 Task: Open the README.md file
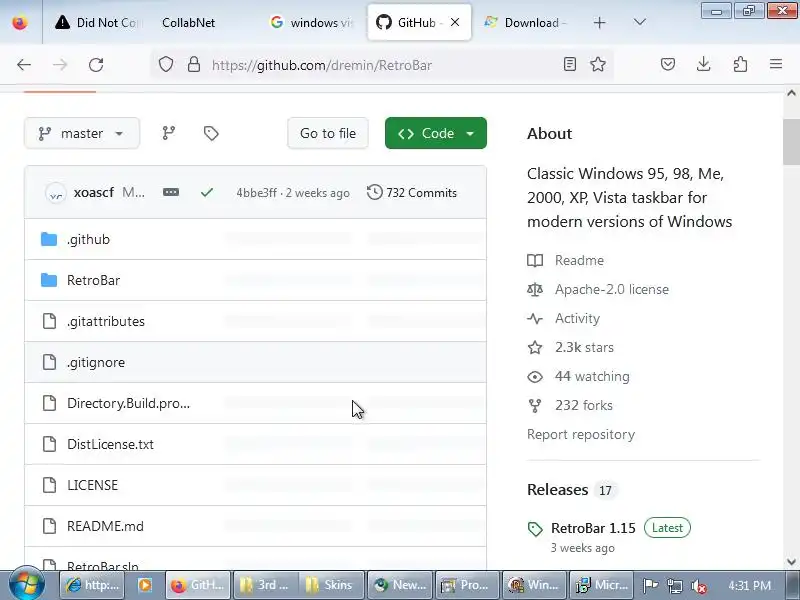click(x=105, y=526)
